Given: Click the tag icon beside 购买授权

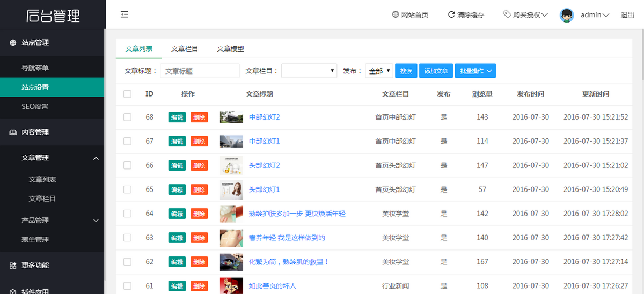Looking at the screenshot, I should coord(507,14).
